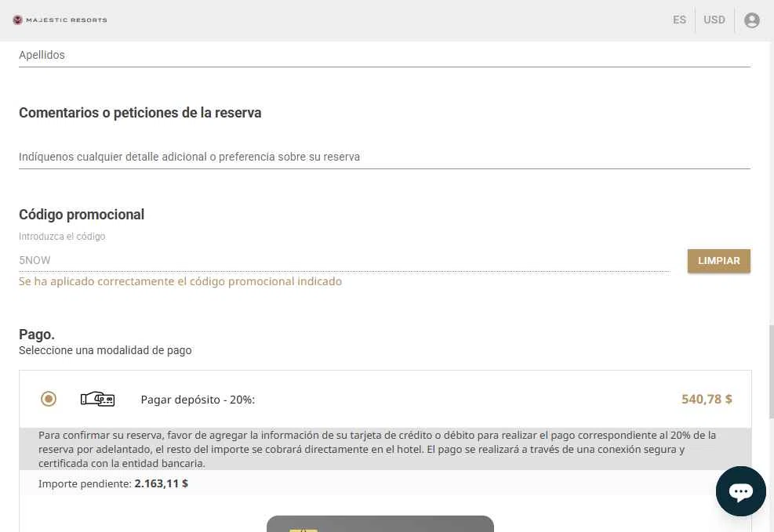This screenshot has height=532, width=774.
Task: Click the reservation comments input field
Action: (384, 157)
